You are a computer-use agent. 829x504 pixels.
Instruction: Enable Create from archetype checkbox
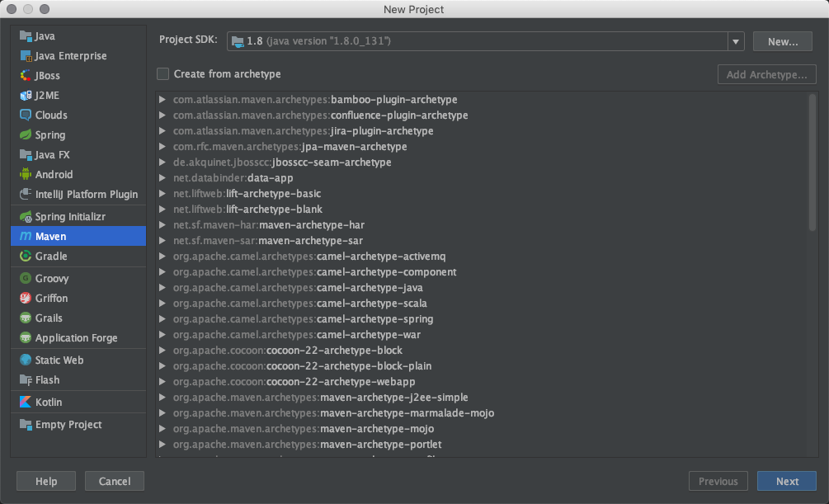tap(163, 74)
